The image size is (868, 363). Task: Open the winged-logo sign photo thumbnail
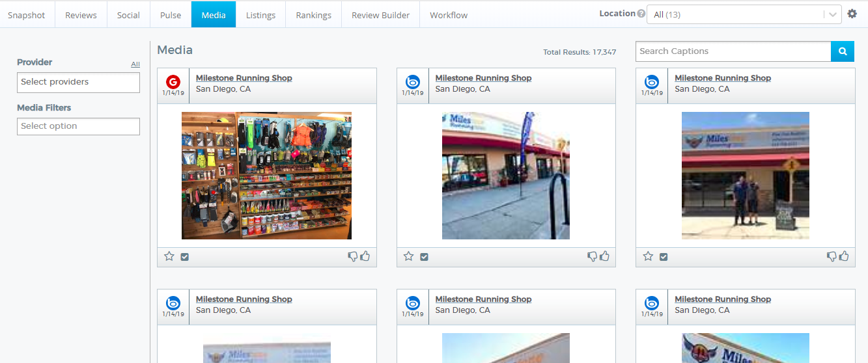click(746, 348)
